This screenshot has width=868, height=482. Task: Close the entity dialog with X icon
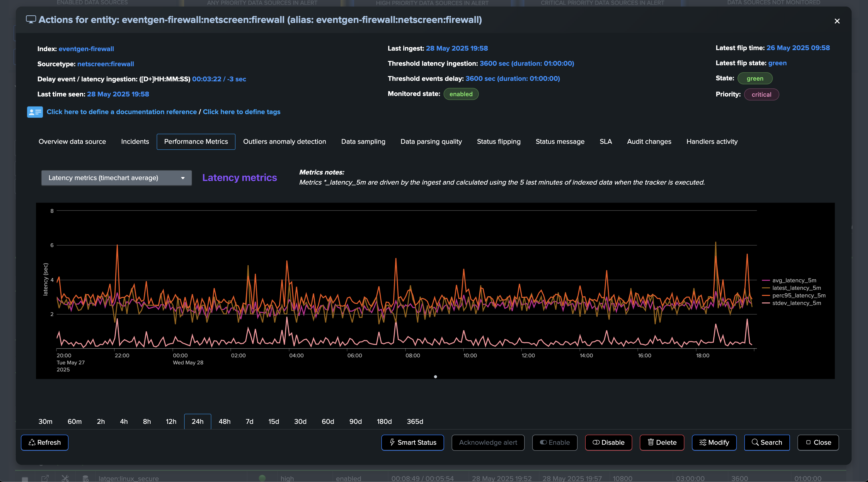pyautogui.click(x=837, y=21)
